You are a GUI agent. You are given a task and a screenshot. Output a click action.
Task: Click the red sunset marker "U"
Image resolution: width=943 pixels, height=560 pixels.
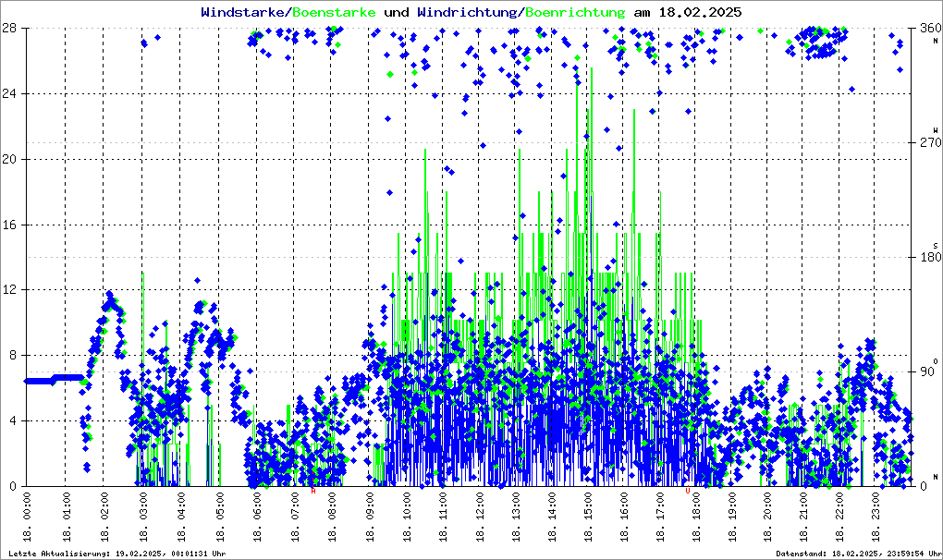click(x=688, y=491)
